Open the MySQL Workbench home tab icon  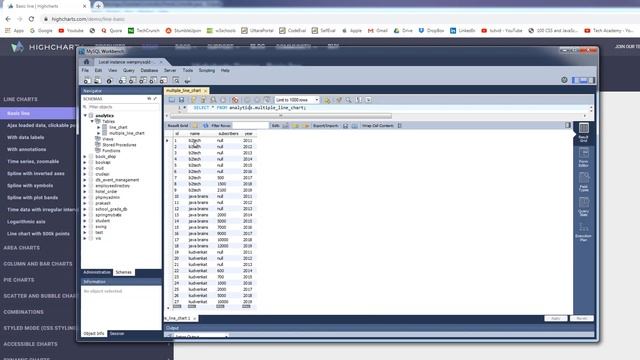click(x=86, y=62)
